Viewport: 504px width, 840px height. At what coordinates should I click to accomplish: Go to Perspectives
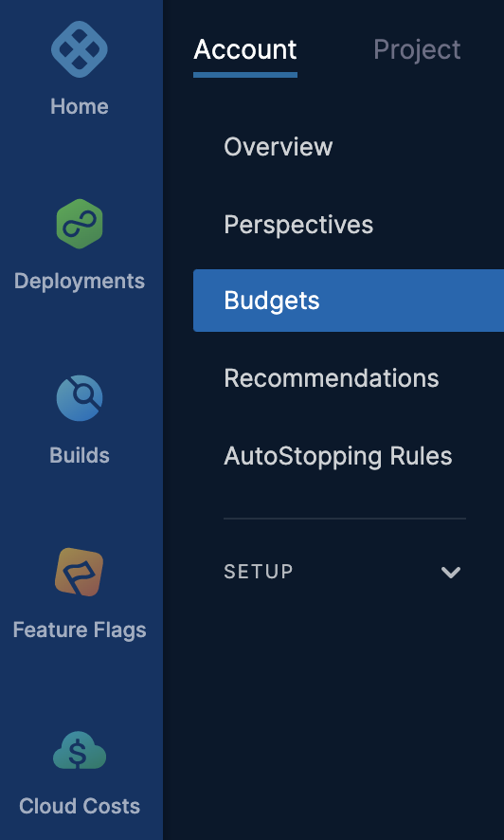(x=298, y=225)
